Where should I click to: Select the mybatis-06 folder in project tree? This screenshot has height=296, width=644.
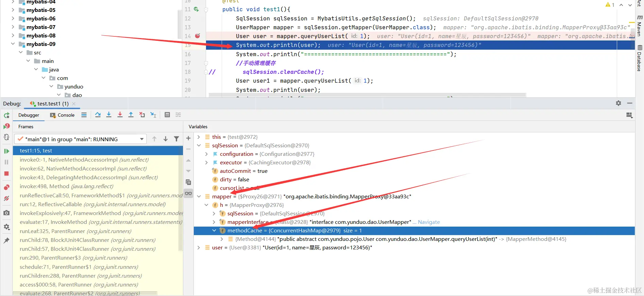41,18
